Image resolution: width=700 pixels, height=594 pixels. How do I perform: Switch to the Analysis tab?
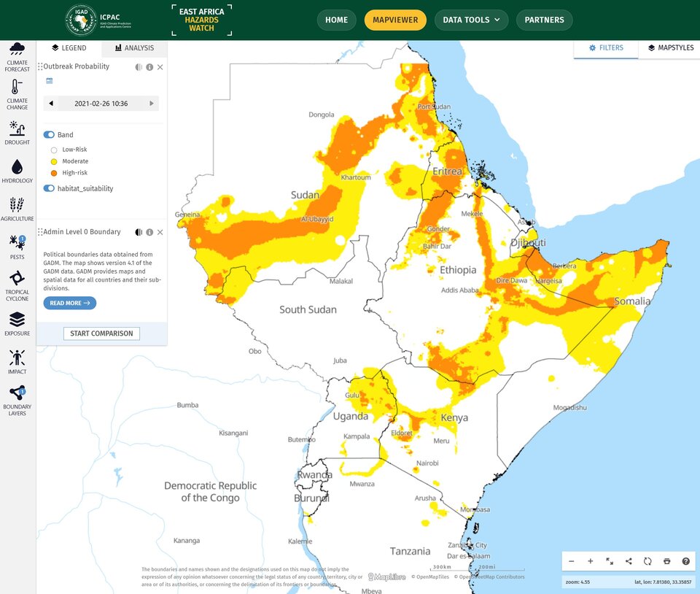[134, 48]
